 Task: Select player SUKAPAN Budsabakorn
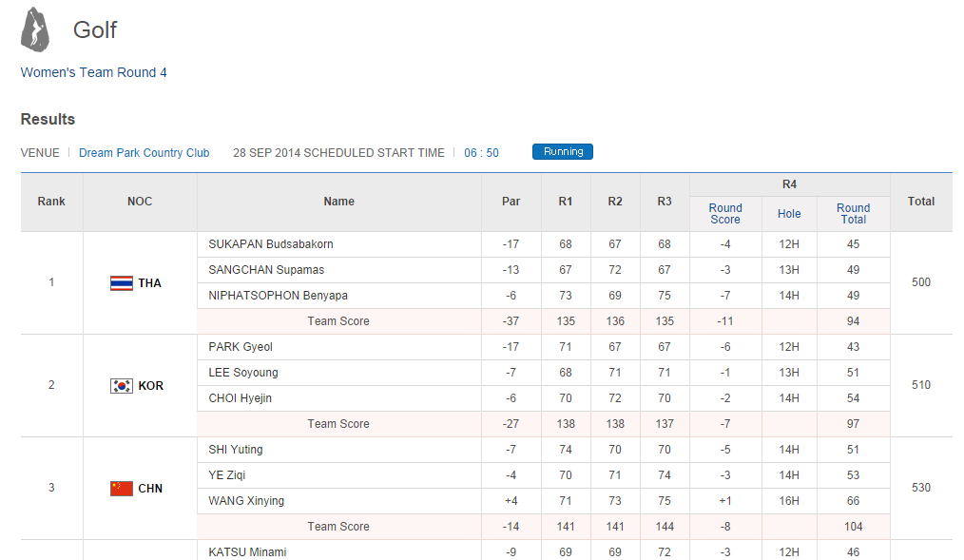coord(270,244)
